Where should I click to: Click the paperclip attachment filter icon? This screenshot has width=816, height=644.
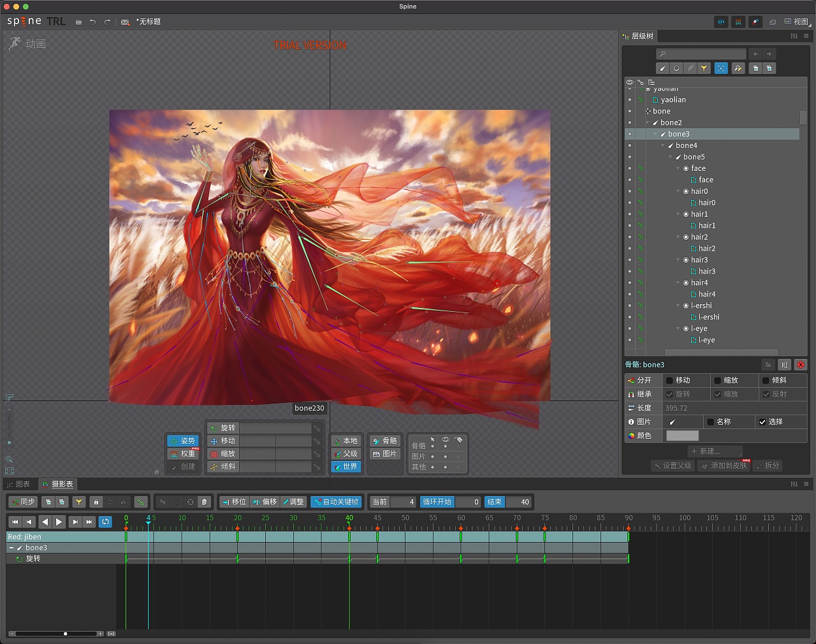coord(690,68)
